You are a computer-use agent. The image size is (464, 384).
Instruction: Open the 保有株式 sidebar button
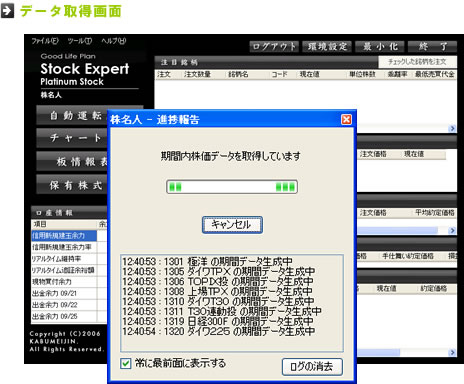click(72, 185)
